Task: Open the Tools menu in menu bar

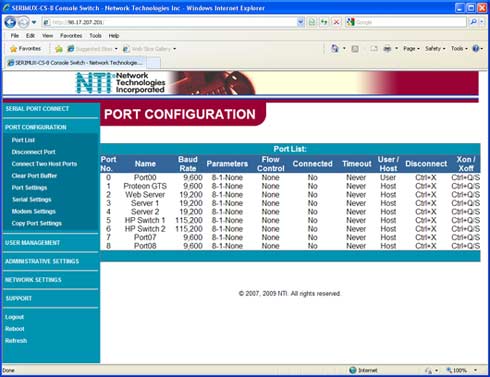Action: click(x=95, y=36)
